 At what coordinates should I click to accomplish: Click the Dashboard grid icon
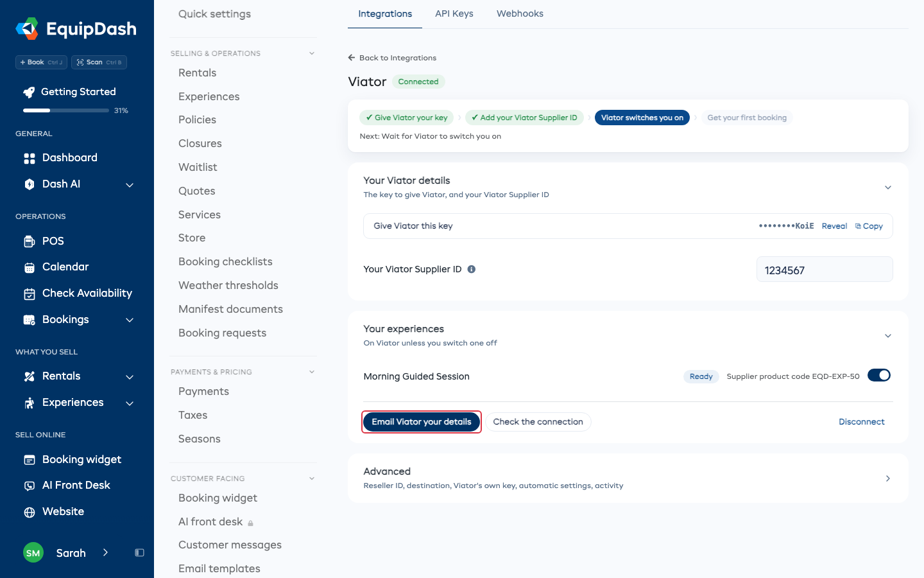click(x=30, y=158)
